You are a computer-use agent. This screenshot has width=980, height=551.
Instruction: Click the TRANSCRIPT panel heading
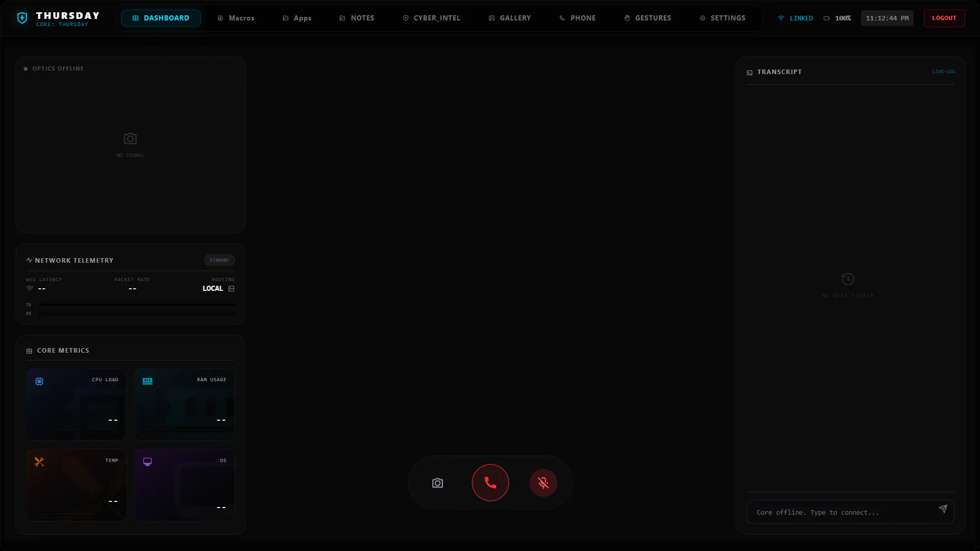click(x=779, y=72)
